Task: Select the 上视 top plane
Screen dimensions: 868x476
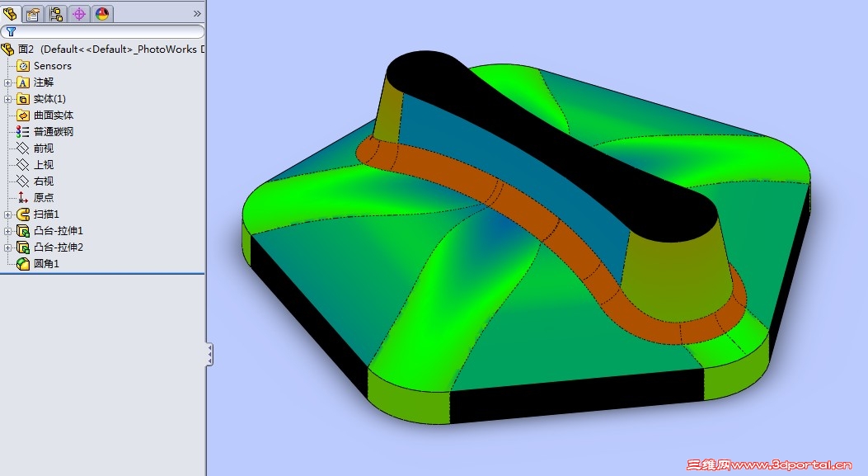Action: pos(44,164)
